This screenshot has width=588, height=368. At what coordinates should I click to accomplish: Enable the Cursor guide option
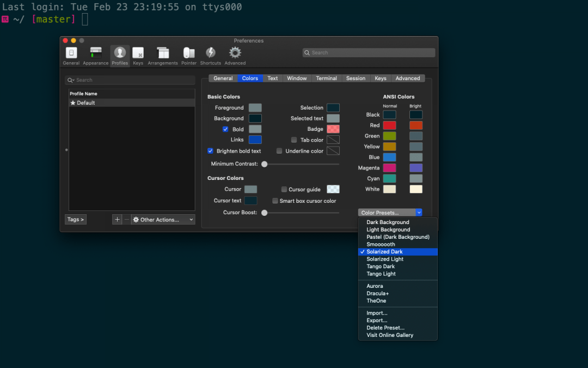284,189
